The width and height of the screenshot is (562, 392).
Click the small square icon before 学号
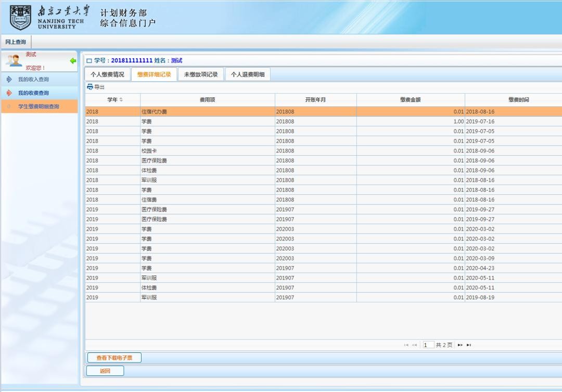[89, 61]
